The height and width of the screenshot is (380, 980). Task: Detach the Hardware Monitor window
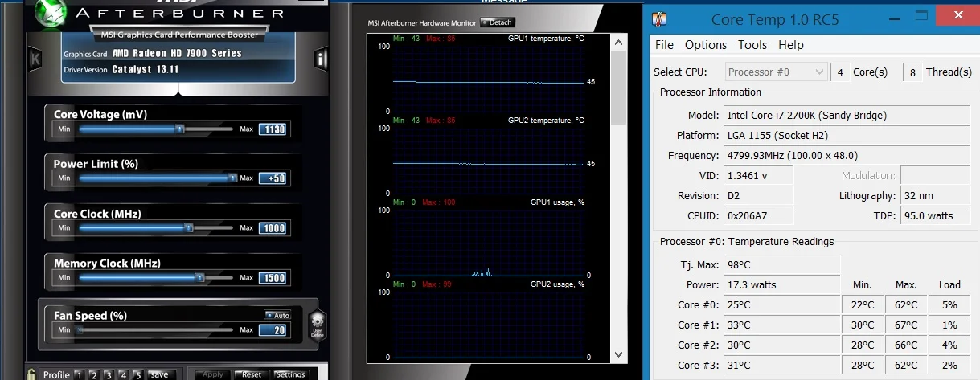pyautogui.click(x=498, y=22)
